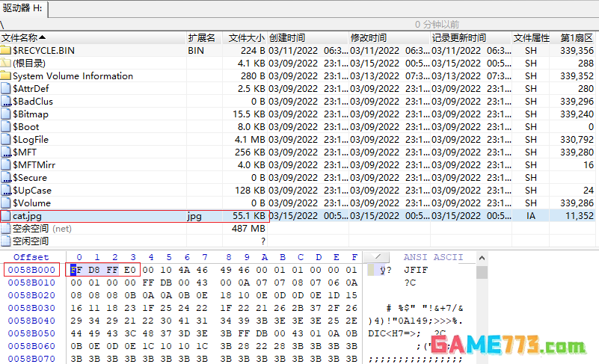Viewport: 599px width, 364px height.
Task: Click the 扩展名 column header
Action: [x=201, y=38]
